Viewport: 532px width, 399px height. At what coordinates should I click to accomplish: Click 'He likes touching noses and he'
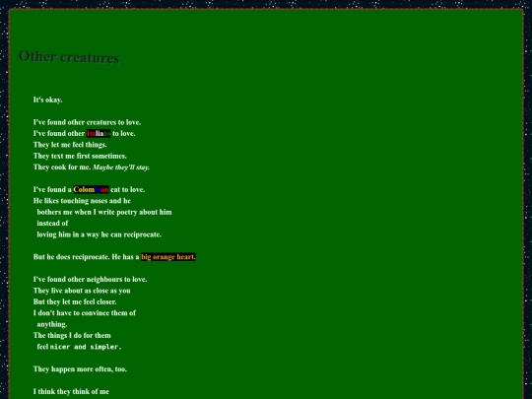click(x=82, y=201)
